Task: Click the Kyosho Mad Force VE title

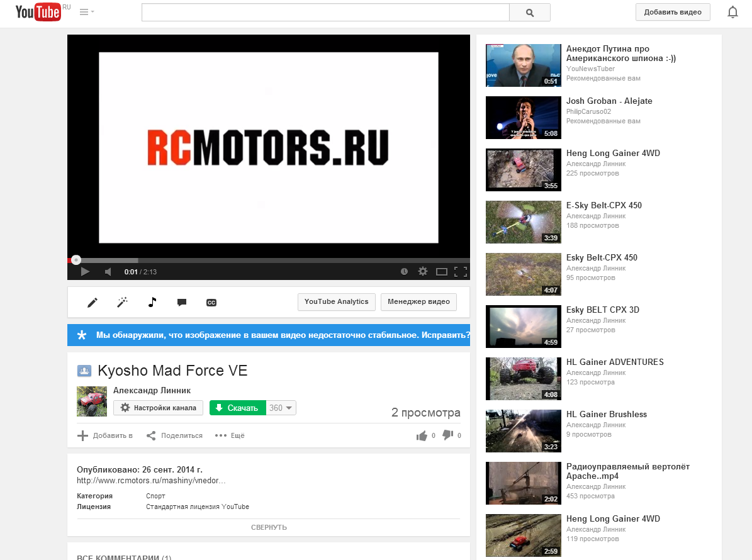Action: tap(172, 371)
